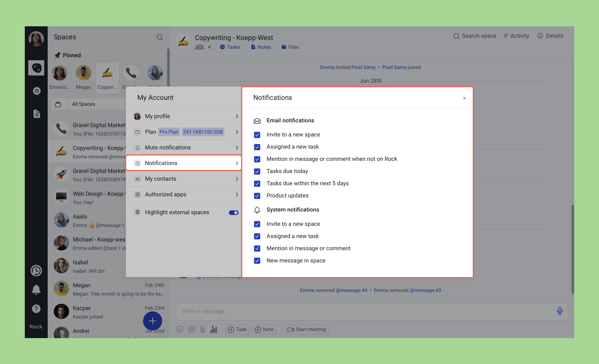The image size is (599, 364).
Task: Click the Start meeting button
Action: pyautogui.click(x=307, y=329)
